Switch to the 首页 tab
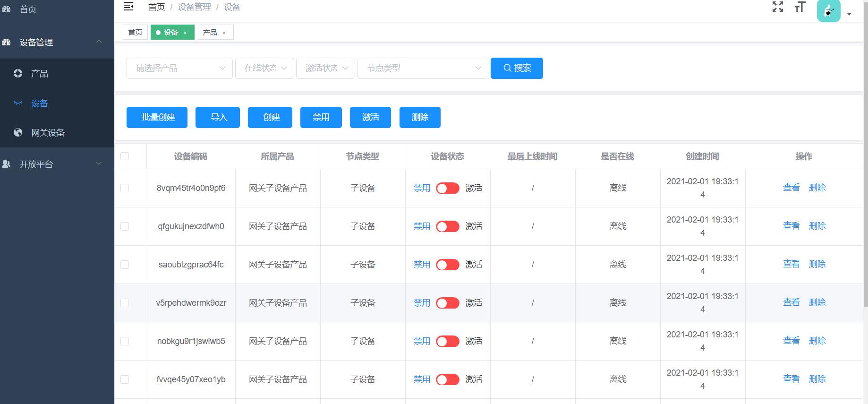This screenshot has height=404, width=868. pyautogui.click(x=135, y=32)
